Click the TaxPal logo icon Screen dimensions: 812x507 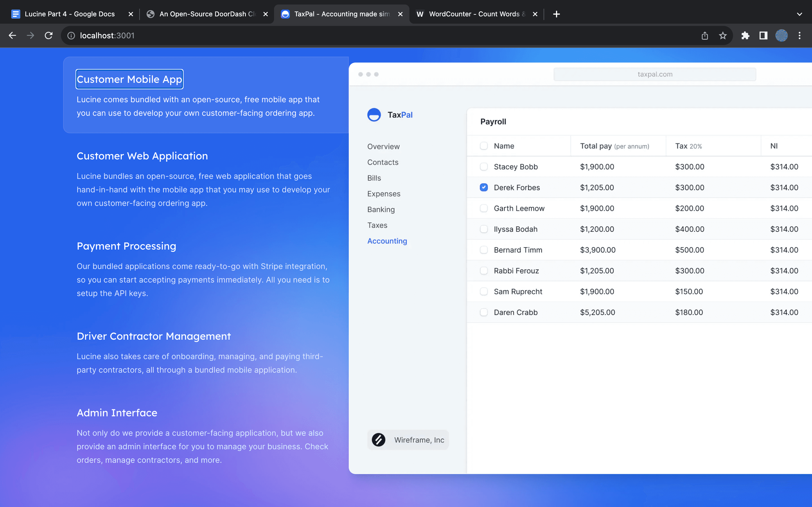coord(374,115)
